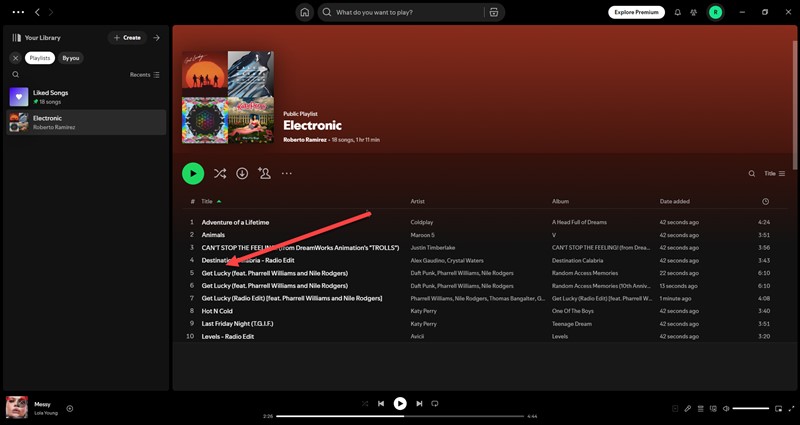Click the Electronic playlist cover art
The width and height of the screenshot is (800, 425).
(228, 97)
